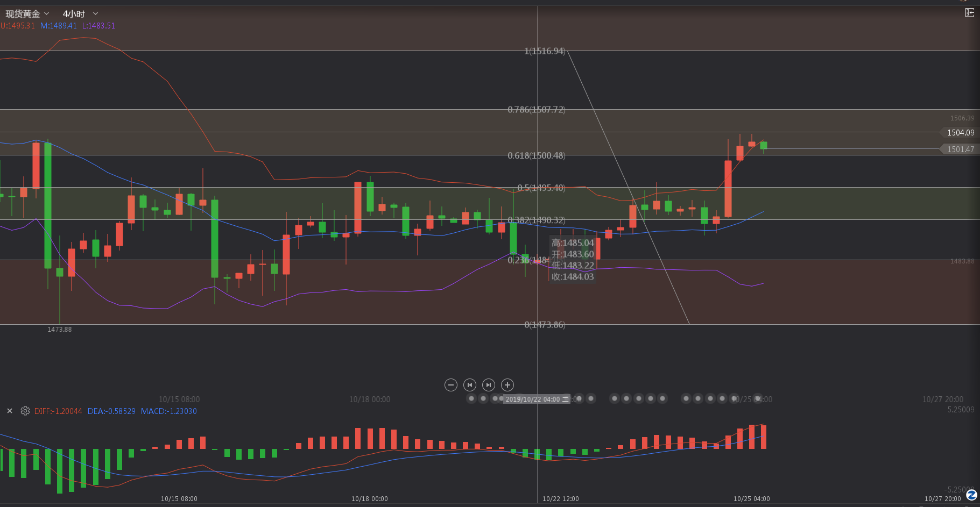This screenshot has width=980, height=507.
Task: Click the 10/25 04:00 bottom time axis label
Action: tap(752, 499)
